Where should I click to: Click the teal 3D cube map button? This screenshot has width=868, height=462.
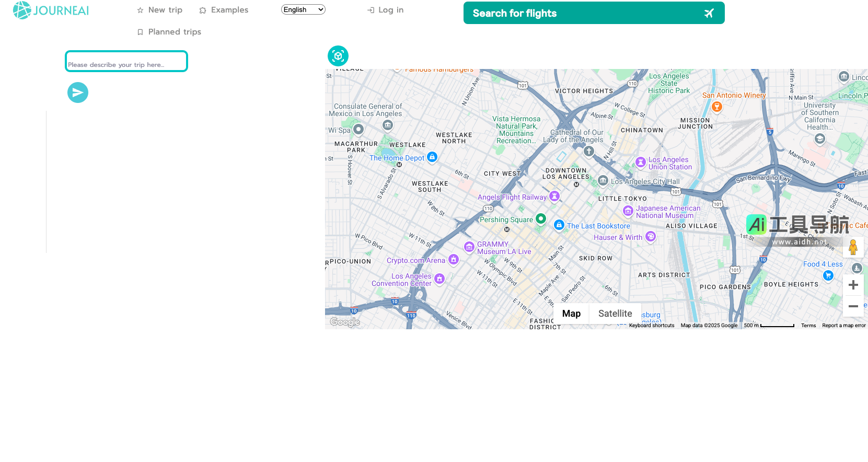click(x=338, y=56)
